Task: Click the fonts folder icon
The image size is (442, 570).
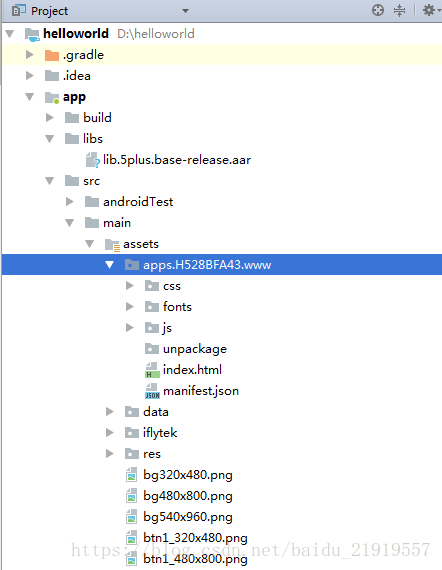Action: coord(152,307)
